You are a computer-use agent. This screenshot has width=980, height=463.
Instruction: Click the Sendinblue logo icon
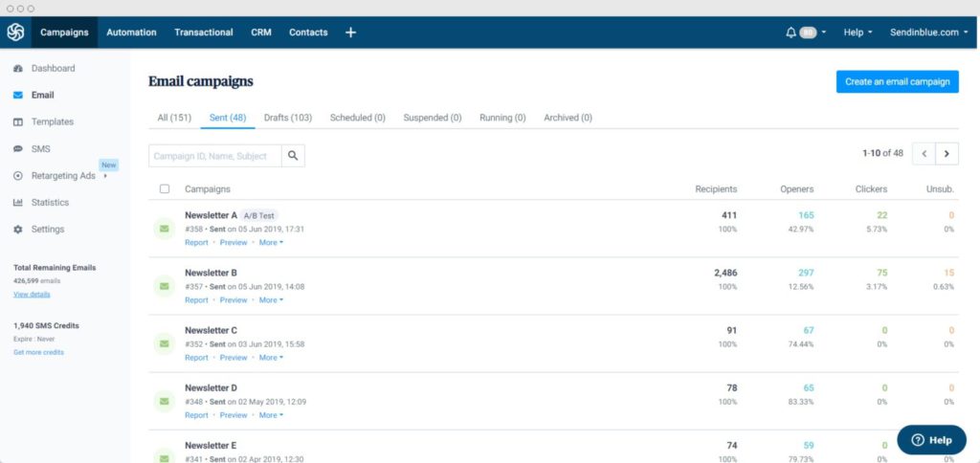15,32
